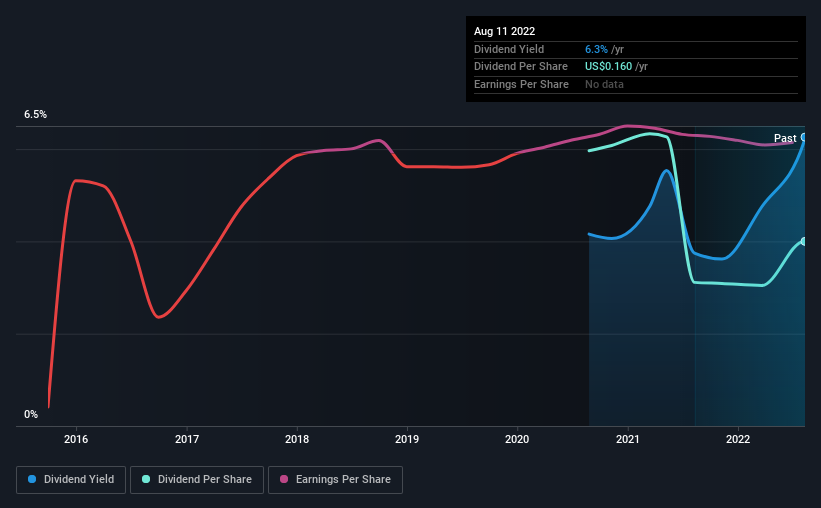Toggle the Dividend Per Share legend button
Viewport: 821px width, 508px height.
[197, 480]
